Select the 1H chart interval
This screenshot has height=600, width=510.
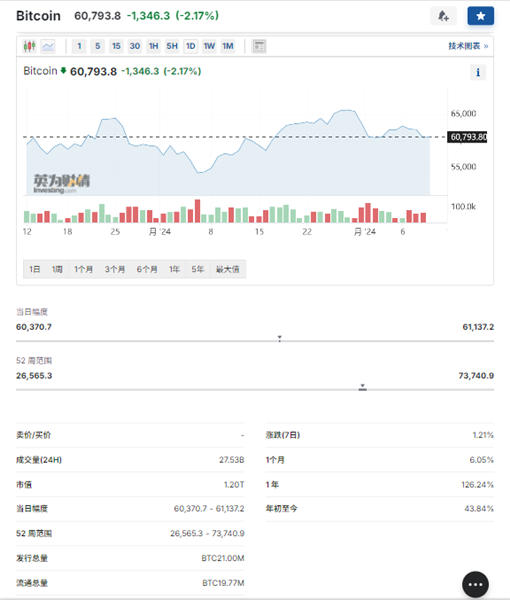tap(153, 46)
